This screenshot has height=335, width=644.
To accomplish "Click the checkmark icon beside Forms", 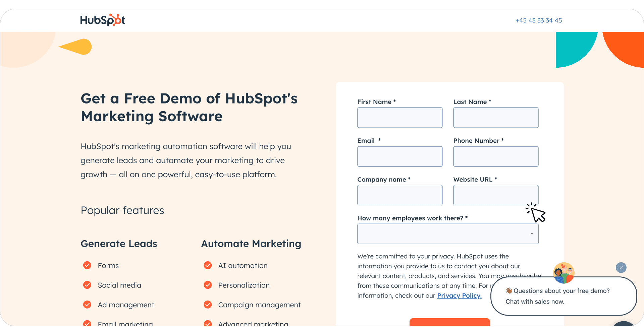I will pyautogui.click(x=87, y=265).
